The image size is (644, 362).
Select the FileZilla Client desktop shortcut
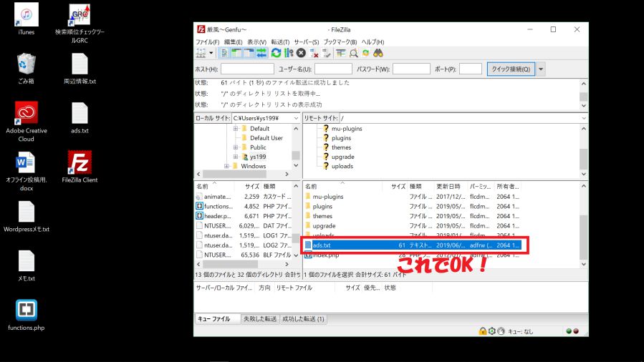click(x=80, y=167)
